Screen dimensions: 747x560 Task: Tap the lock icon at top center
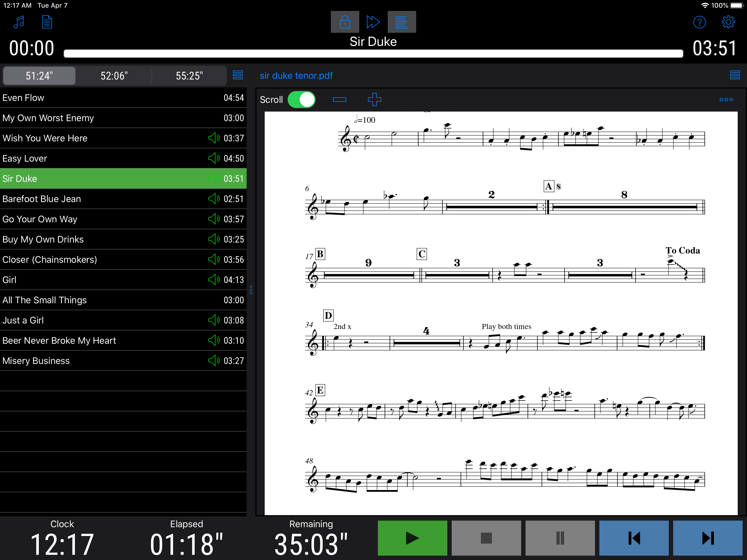click(x=345, y=22)
